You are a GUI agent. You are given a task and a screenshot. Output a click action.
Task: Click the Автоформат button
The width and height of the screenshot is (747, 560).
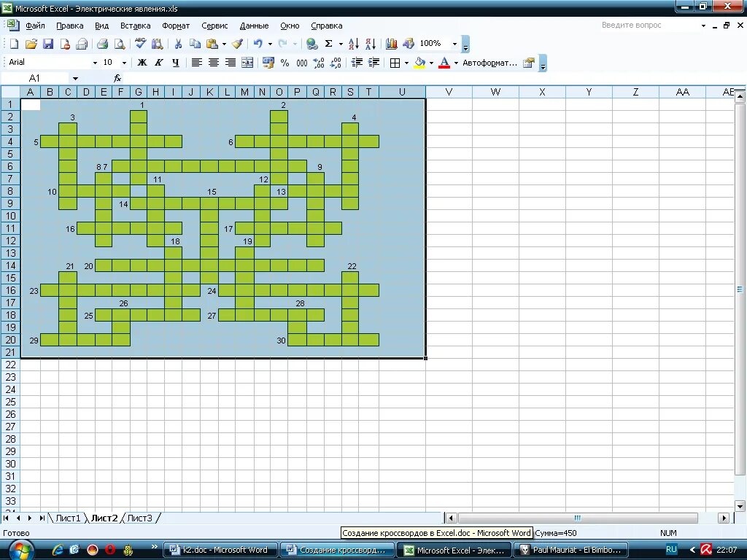tap(489, 63)
